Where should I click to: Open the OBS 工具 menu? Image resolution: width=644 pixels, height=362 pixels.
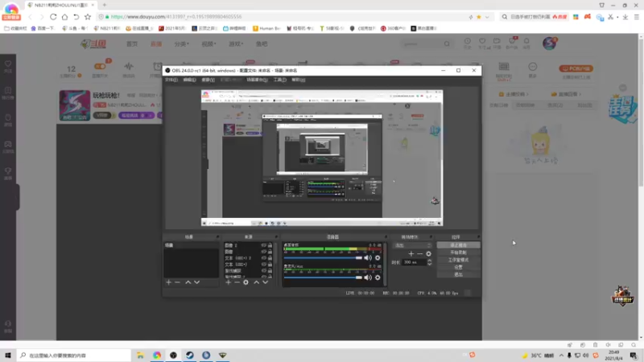pos(279,80)
